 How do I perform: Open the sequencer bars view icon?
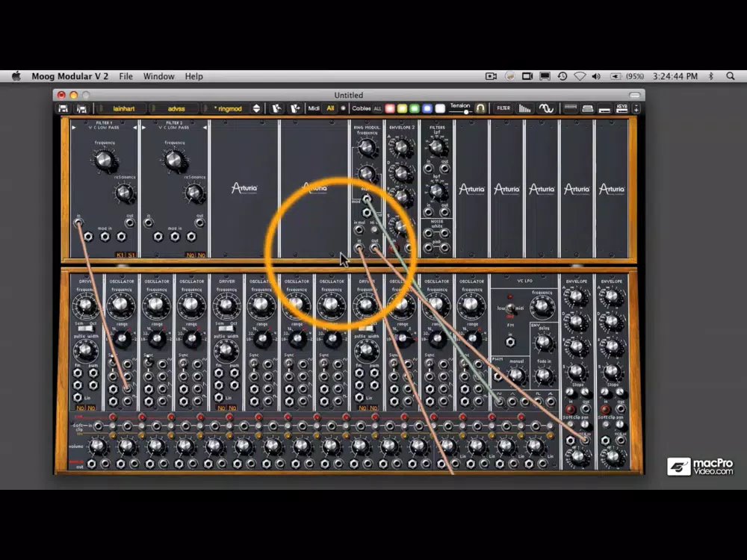click(x=524, y=108)
